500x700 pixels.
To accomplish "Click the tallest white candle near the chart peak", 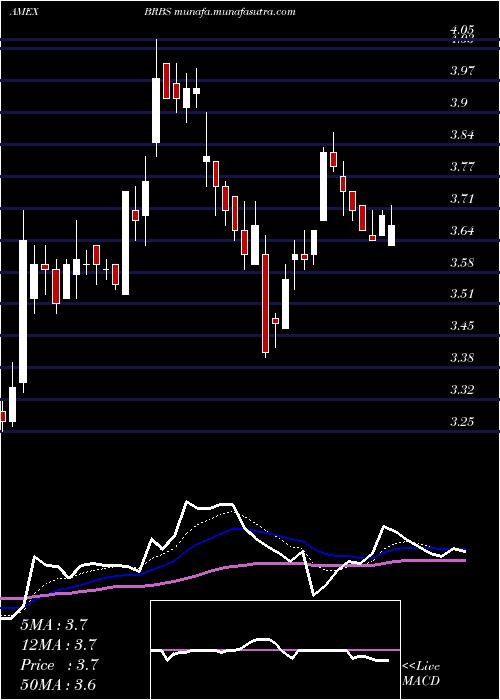I will pos(156,110).
